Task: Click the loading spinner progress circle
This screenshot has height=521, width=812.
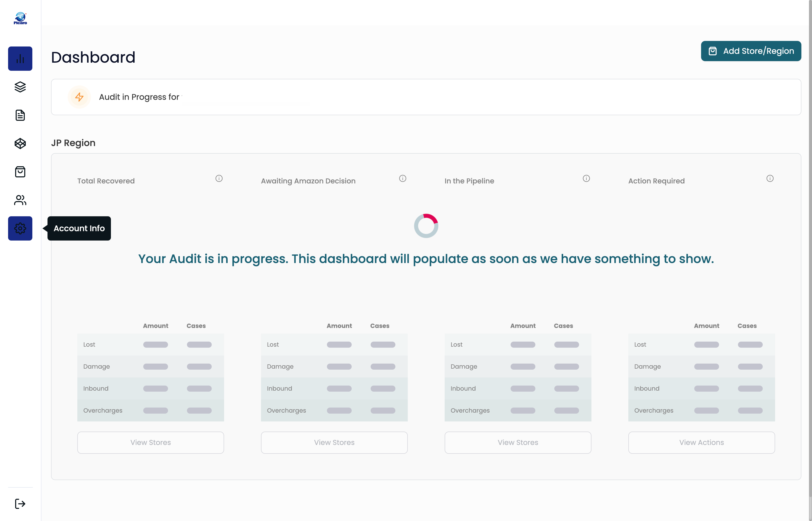Action: (x=426, y=226)
